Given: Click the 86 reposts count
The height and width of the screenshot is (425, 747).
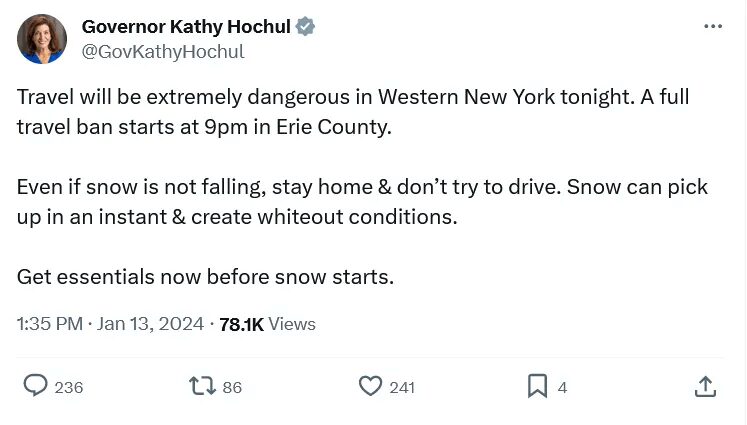Looking at the screenshot, I should (x=232, y=387).
